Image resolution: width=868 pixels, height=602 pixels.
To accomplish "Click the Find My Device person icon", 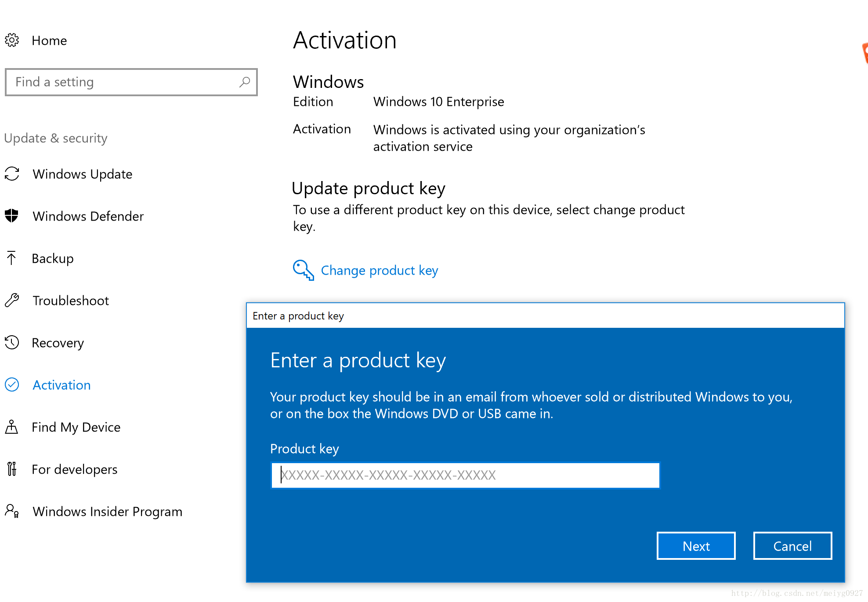I will pos(12,427).
